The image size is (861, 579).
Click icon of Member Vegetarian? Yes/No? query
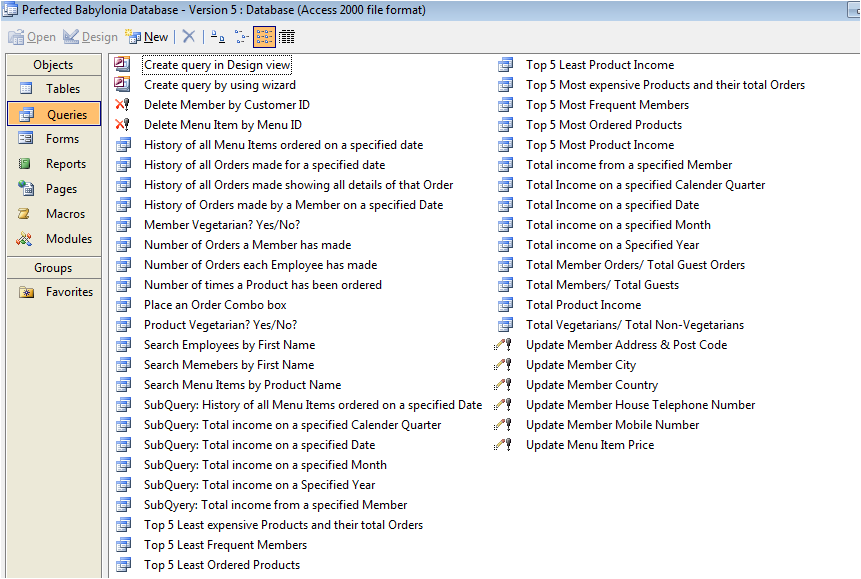tap(124, 225)
